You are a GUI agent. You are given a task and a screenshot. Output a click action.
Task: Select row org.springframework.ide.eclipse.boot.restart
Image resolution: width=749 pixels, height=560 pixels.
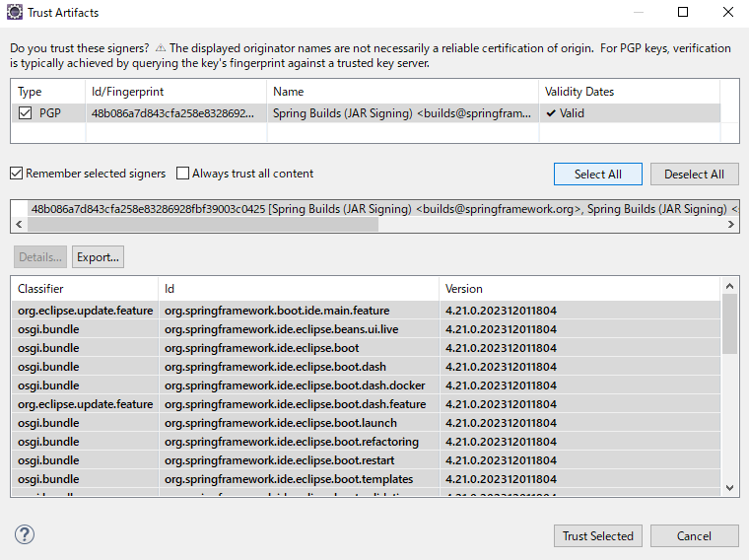tap(366, 460)
